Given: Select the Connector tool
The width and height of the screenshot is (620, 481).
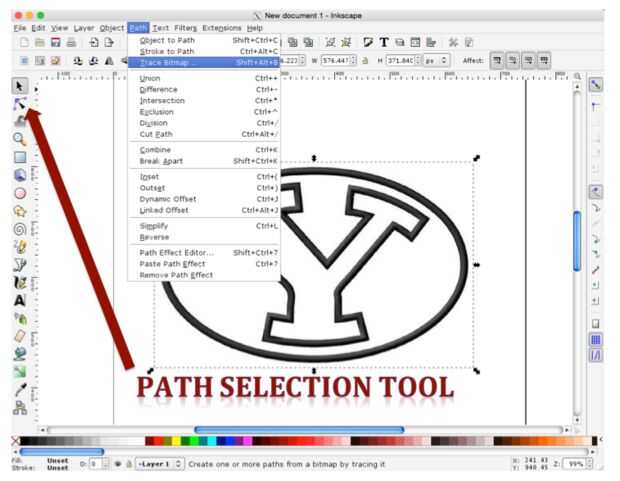Looking at the screenshot, I should point(20,407).
